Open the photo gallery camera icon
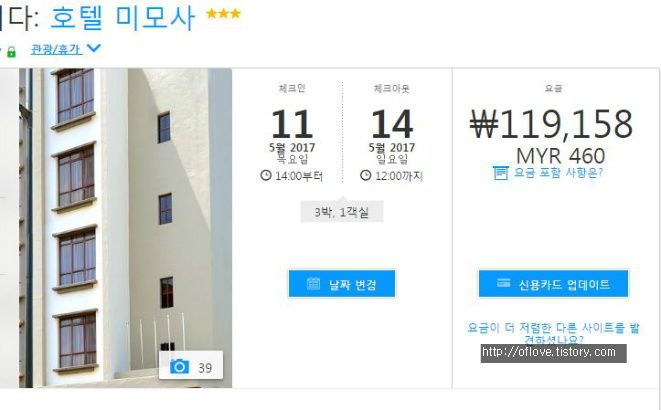The image size is (661, 410). (179, 366)
